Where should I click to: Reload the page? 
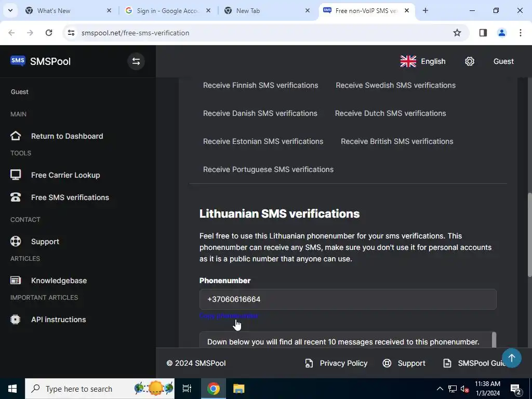coord(49,33)
